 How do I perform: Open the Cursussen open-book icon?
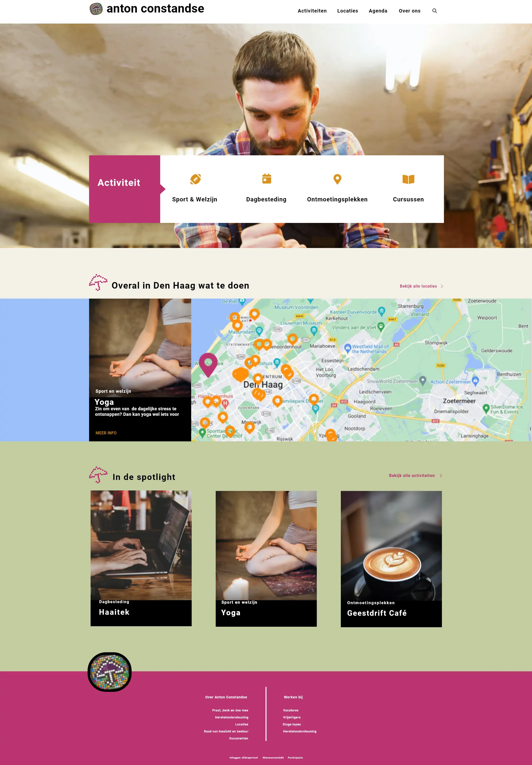(408, 179)
